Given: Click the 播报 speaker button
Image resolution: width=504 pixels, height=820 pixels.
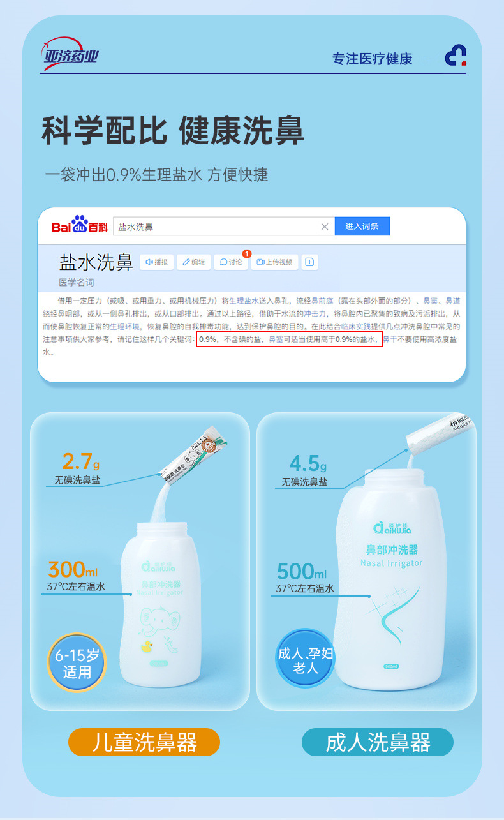Looking at the screenshot, I should point(157,262).
